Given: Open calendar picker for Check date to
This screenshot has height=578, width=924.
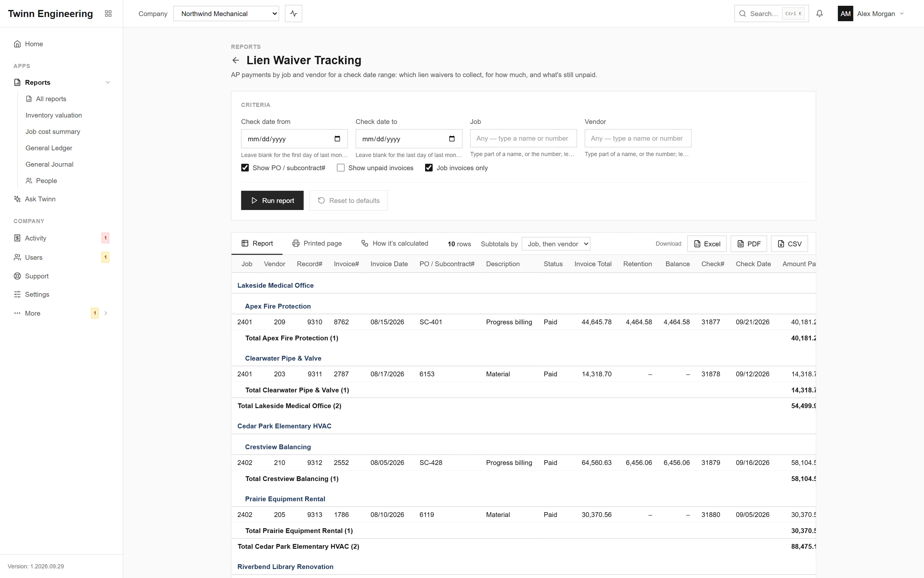Looking at the screenshot, I should pyautogui.click(x=452, y=138).
